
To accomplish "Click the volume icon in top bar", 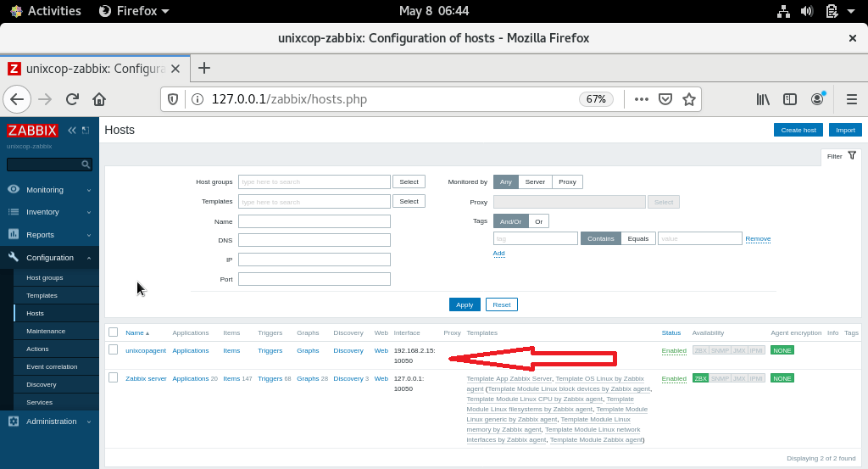I will pyautogui.click(x=807, y=11).
